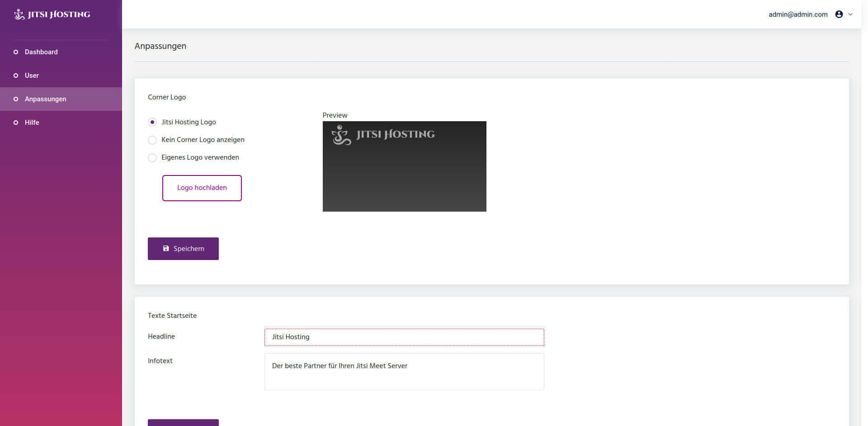Select the Anpassungen menu item

coord(61,99)
